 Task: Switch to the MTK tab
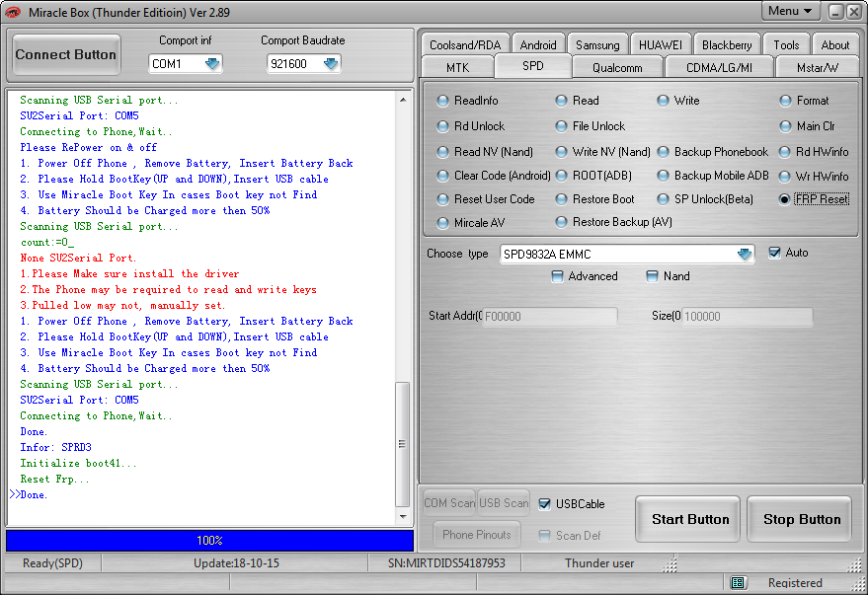pos(457,67)
